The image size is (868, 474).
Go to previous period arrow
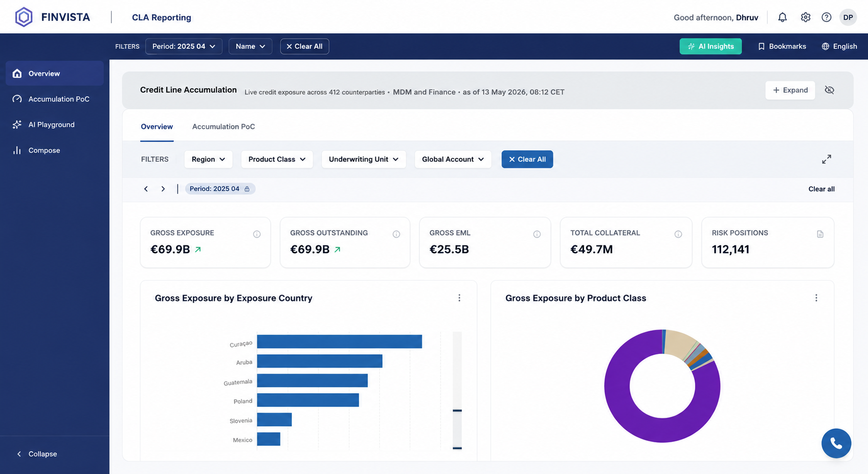click(x=146, y=189)
